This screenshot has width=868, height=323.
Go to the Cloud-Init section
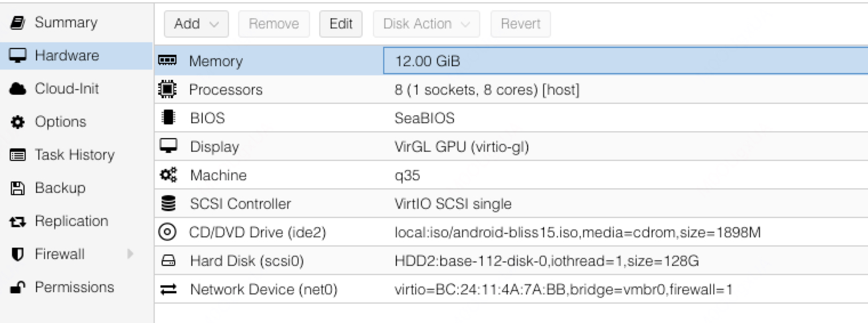(66, 89)
